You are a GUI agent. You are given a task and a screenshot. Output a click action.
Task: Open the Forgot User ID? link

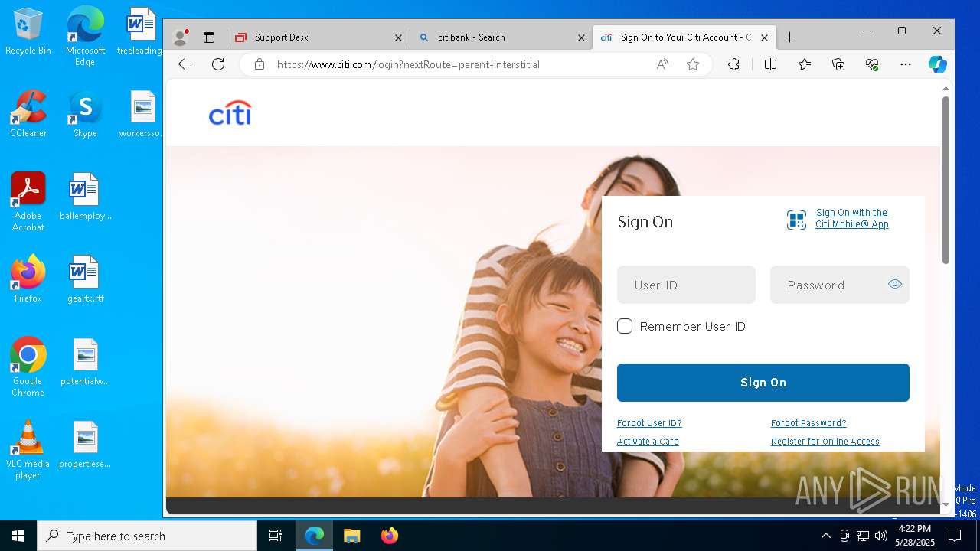pos(649,423)
